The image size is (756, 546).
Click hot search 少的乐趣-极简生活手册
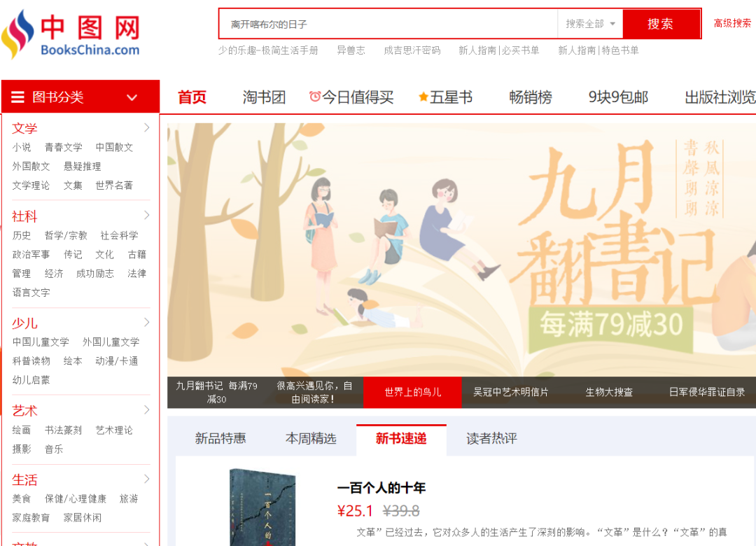[x=268, y=50]
